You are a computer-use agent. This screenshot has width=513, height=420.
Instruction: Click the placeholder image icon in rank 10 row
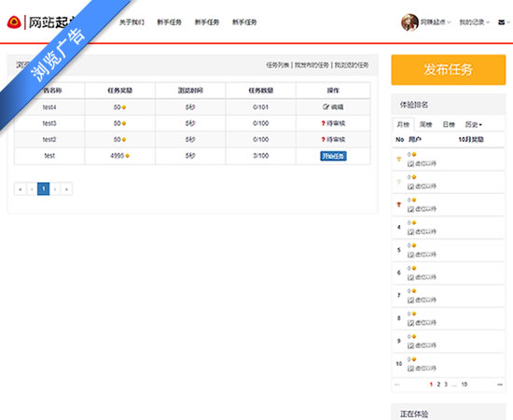410,369
